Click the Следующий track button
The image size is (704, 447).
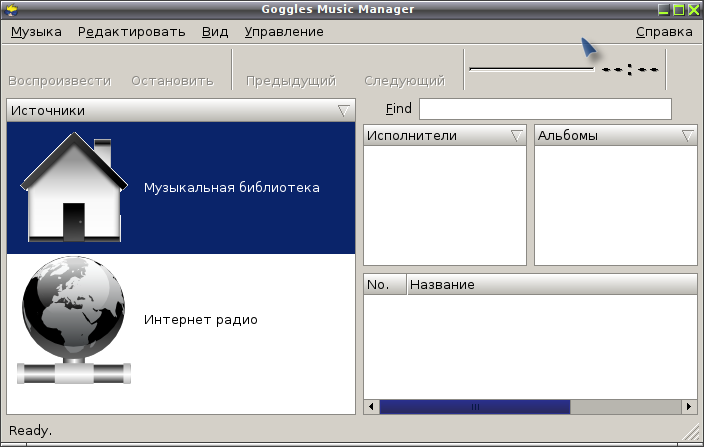click(405, 81)
